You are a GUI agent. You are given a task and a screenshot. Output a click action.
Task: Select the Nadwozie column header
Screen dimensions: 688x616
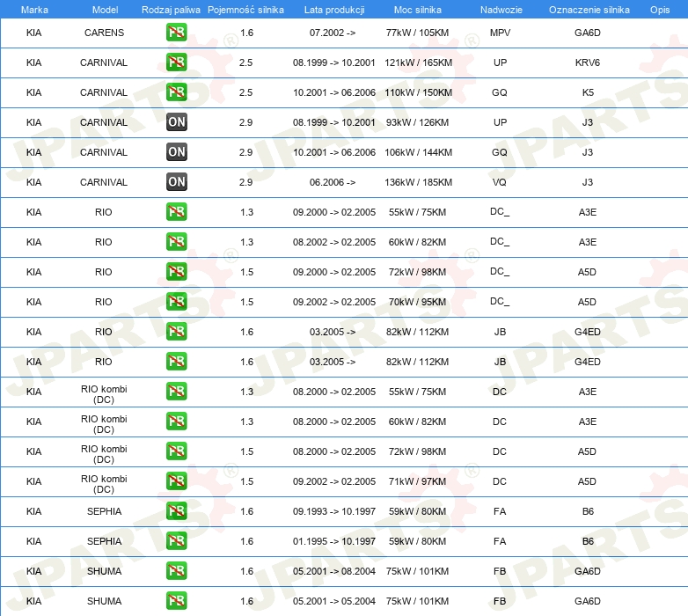pyautogui.click(x=501, y=10)
